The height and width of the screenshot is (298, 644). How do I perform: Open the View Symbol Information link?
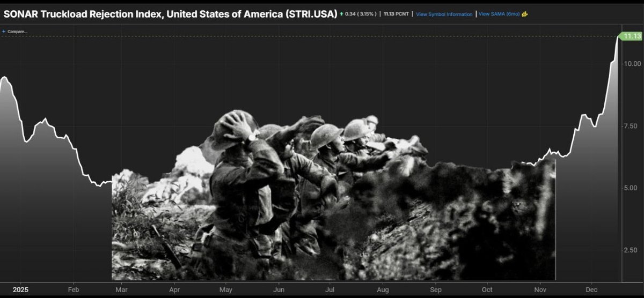click(444, 14)
